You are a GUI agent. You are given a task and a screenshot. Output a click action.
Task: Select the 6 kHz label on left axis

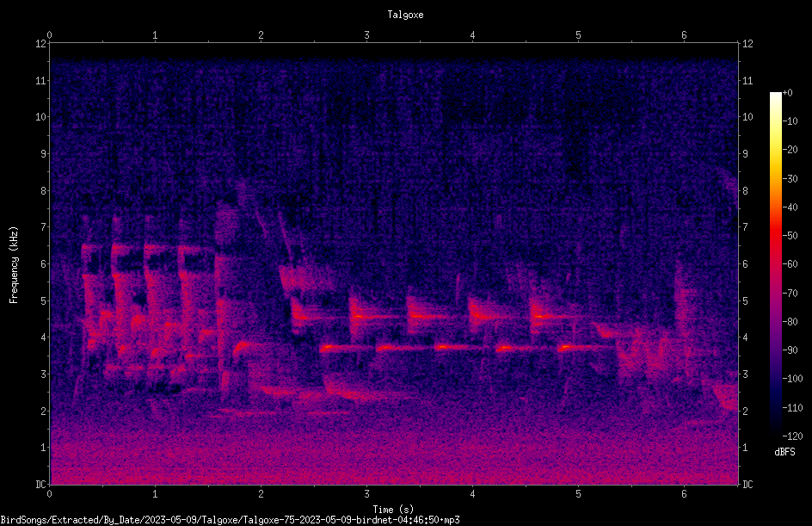click(x=41, y=263)
